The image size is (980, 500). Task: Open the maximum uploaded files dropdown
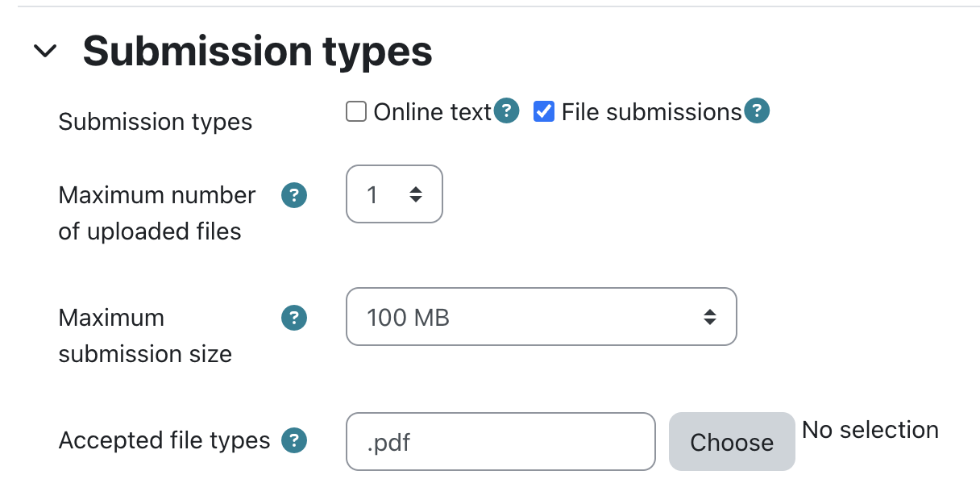(x=394, y=194)
